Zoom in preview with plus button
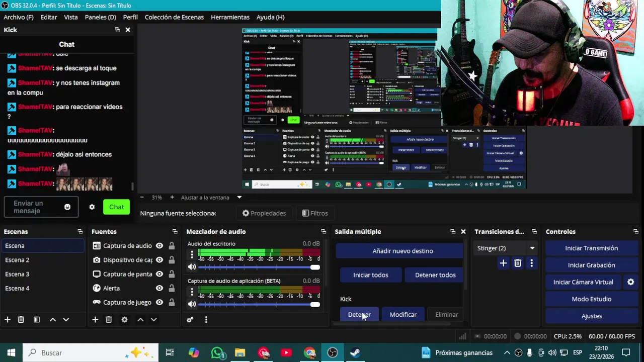 coord(172,198)
